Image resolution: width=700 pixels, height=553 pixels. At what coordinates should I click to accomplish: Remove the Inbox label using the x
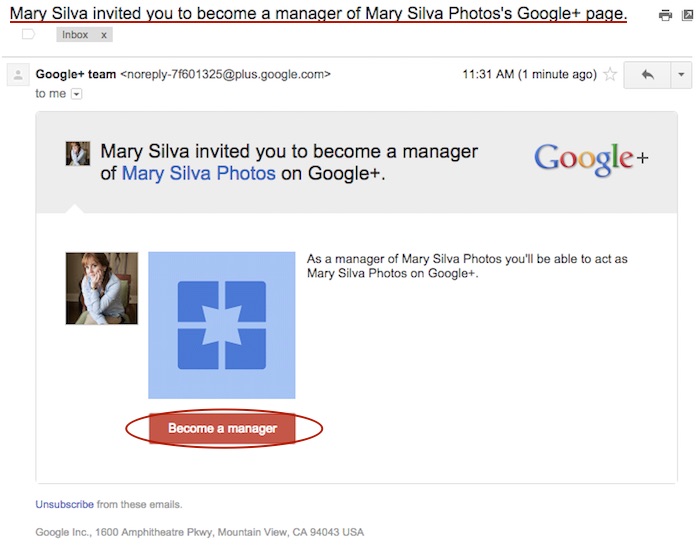[104, 35]
